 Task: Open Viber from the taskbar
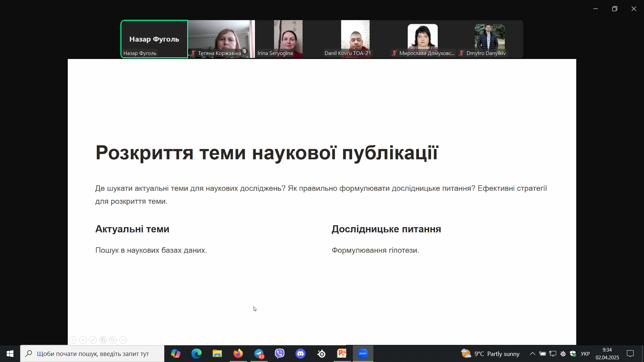[280, 354]
